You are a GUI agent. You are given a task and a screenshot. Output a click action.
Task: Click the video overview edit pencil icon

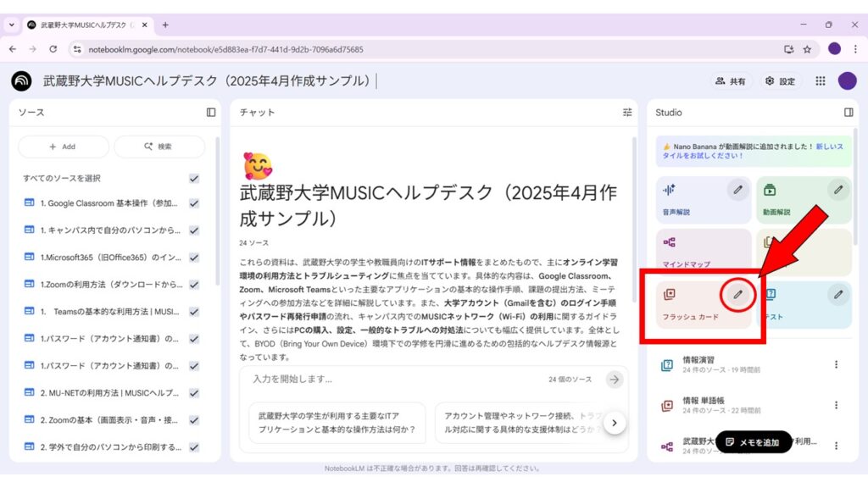click(x=838, y=190)
